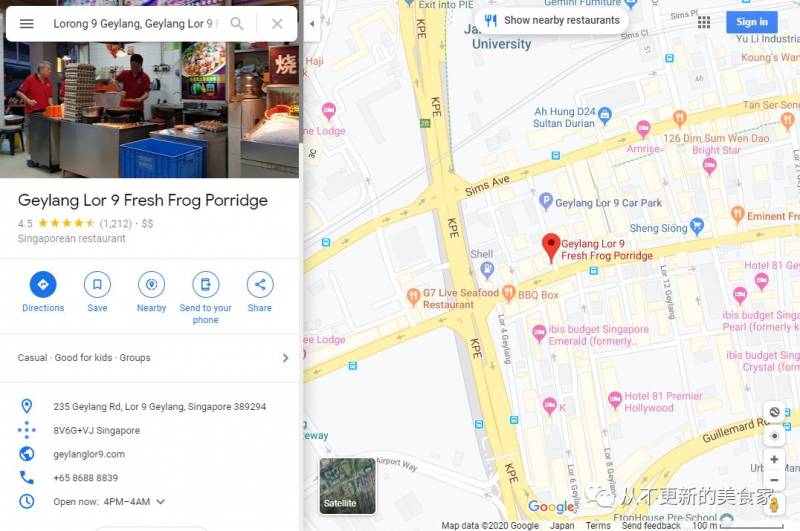Zoom out of the map
800x531 pixels.
click(x=774, y=480)
